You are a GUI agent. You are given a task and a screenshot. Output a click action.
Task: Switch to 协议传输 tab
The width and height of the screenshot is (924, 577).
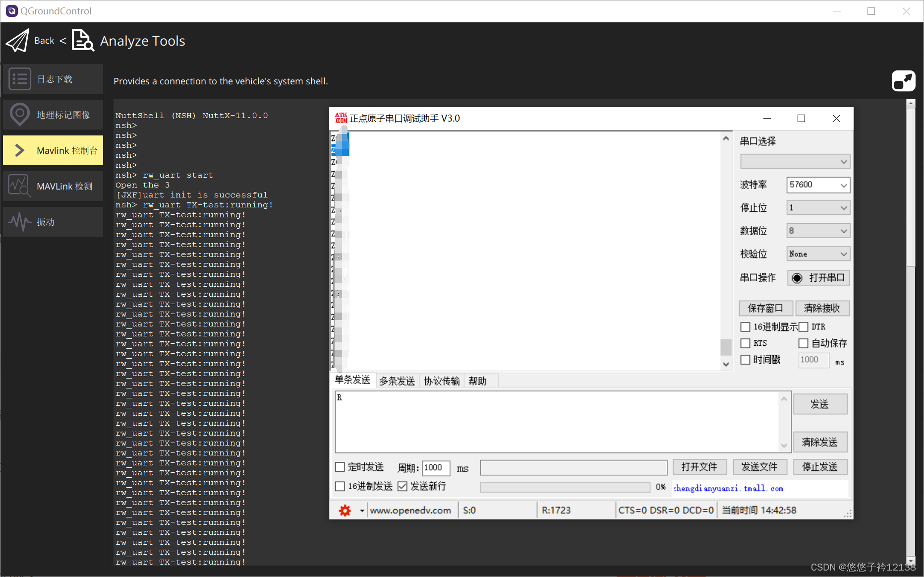pos(442,381)
